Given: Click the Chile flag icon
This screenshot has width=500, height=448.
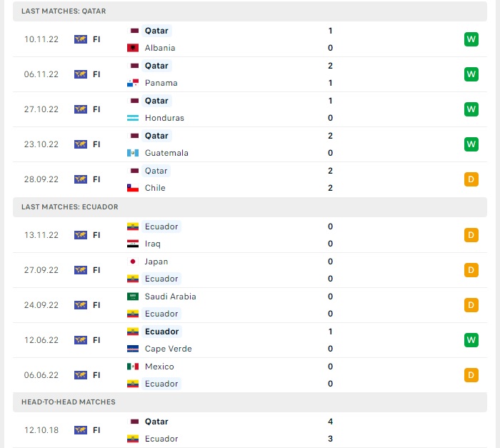Looking at the screenshot, I should pyautogui.click(x=133, y=188).
